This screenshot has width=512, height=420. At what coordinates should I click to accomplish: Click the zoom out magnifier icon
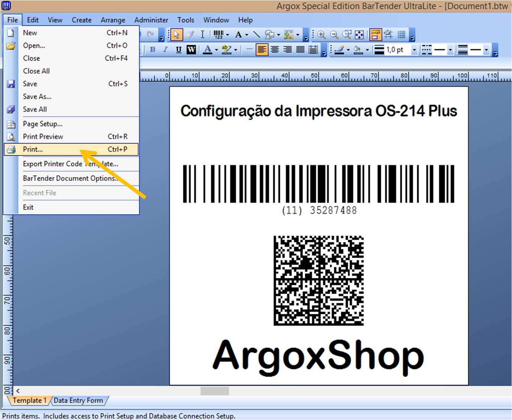point(334,35)
